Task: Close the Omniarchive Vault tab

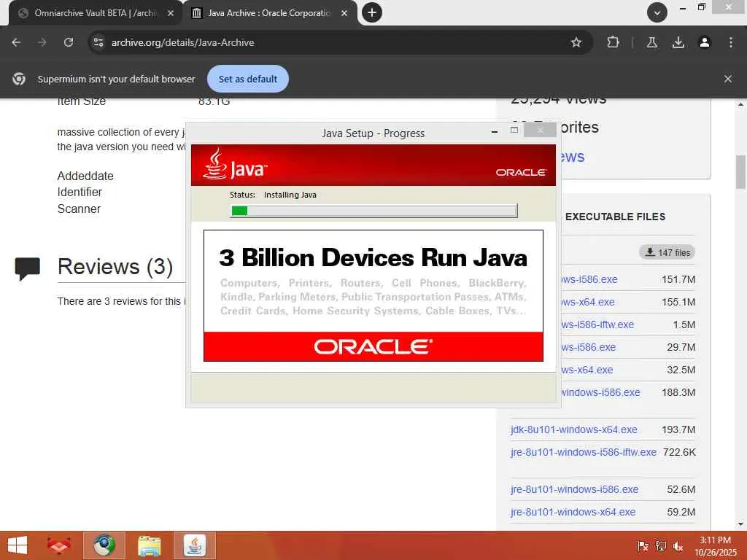Action: [171, 13]
